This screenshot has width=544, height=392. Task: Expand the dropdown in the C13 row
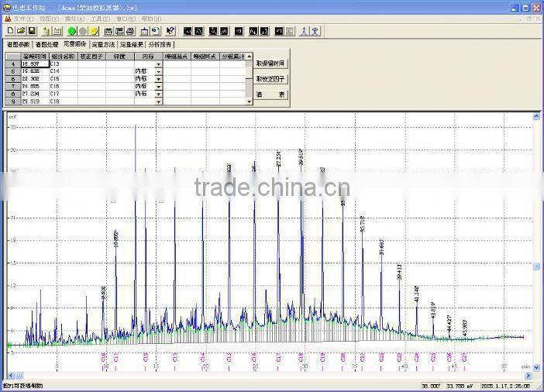pyautogui.click(x=158, y=64)
